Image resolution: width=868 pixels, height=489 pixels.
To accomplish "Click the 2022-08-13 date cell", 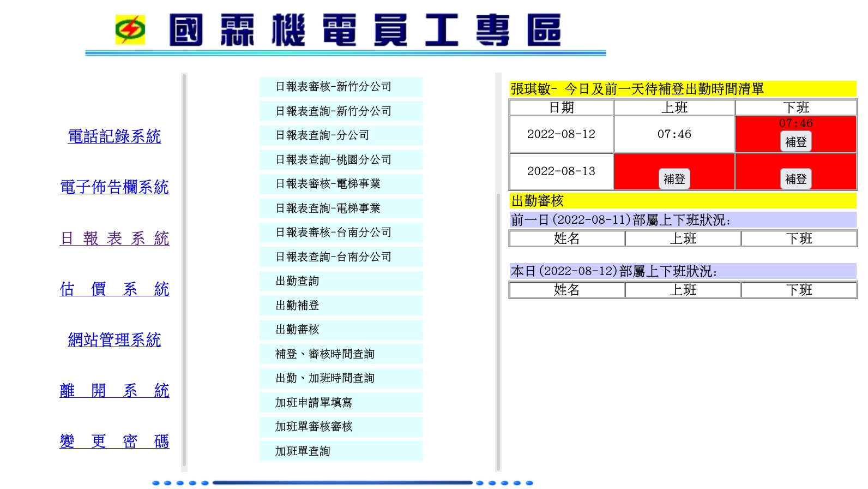I will pyautogui.click(x=562, y=171).
